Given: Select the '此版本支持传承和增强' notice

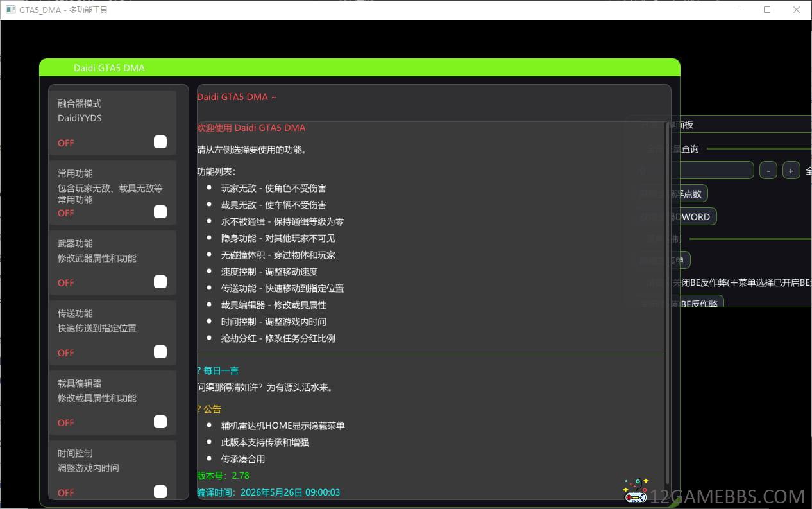Looking at the screenshot, I should point(265,442).
